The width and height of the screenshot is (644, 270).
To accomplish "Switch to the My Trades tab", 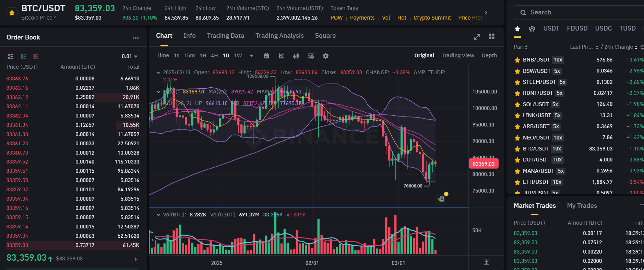I will [582, 206].
